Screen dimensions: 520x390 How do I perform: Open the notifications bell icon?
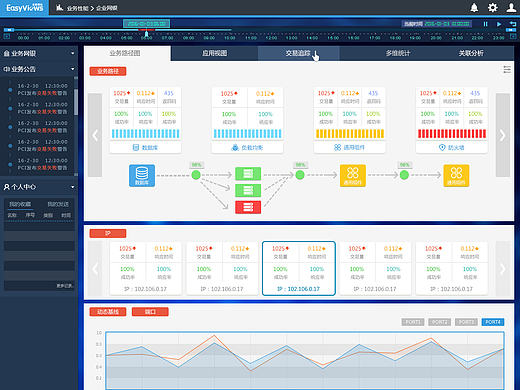pos(474,8)
